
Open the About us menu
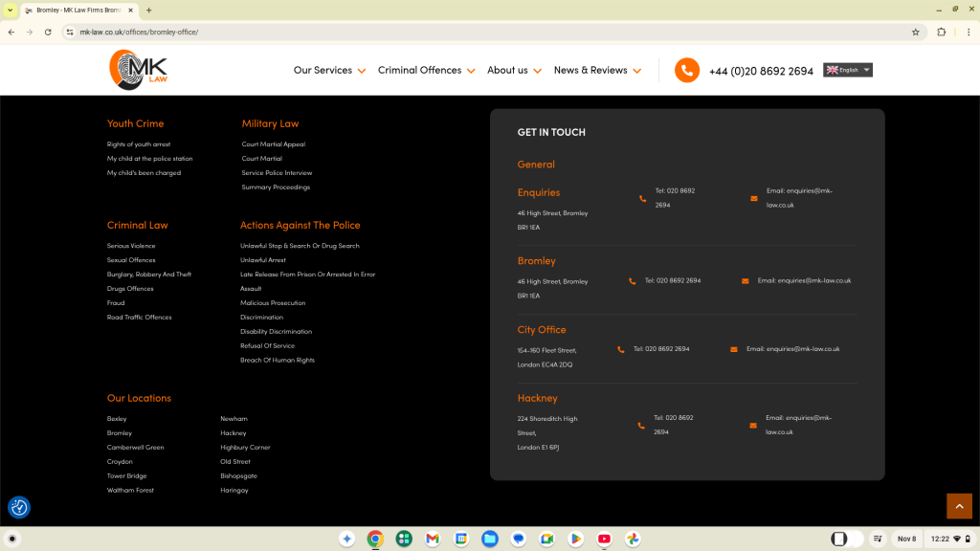514,71
